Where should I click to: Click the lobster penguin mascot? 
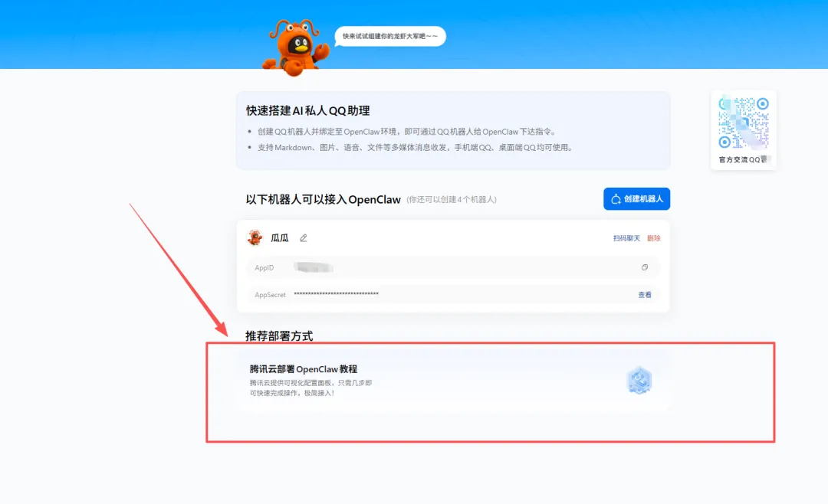coord(296,47)
